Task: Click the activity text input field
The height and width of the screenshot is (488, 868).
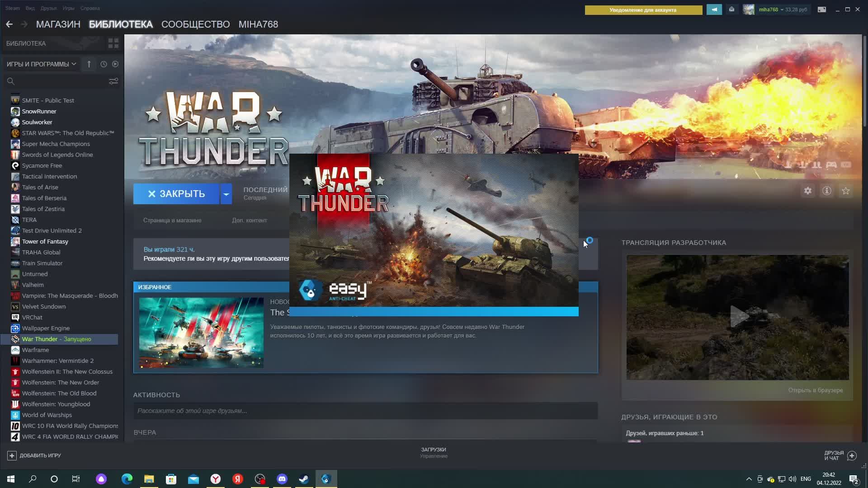Action: pos(365,411)
